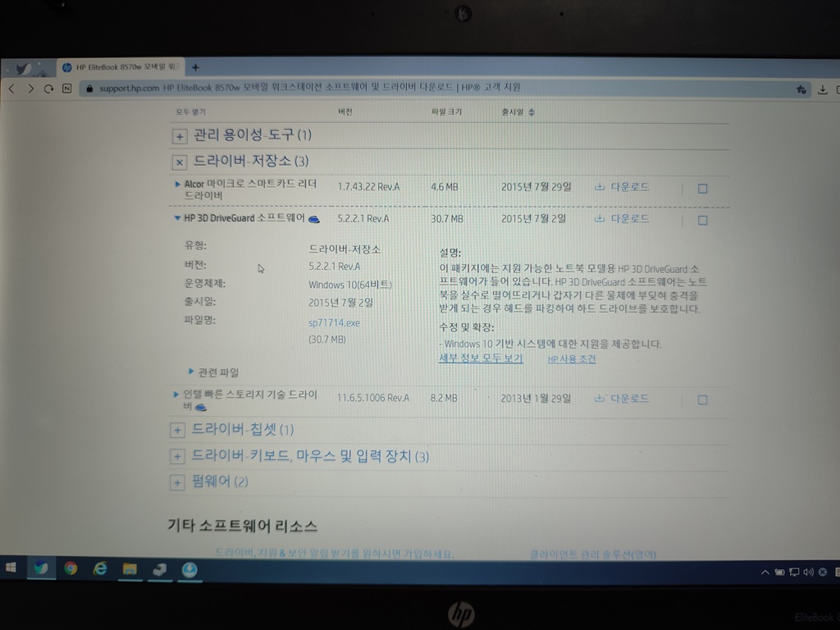Click the 모두 열기 link
This screenshot has height=630, width=840.
190,112
